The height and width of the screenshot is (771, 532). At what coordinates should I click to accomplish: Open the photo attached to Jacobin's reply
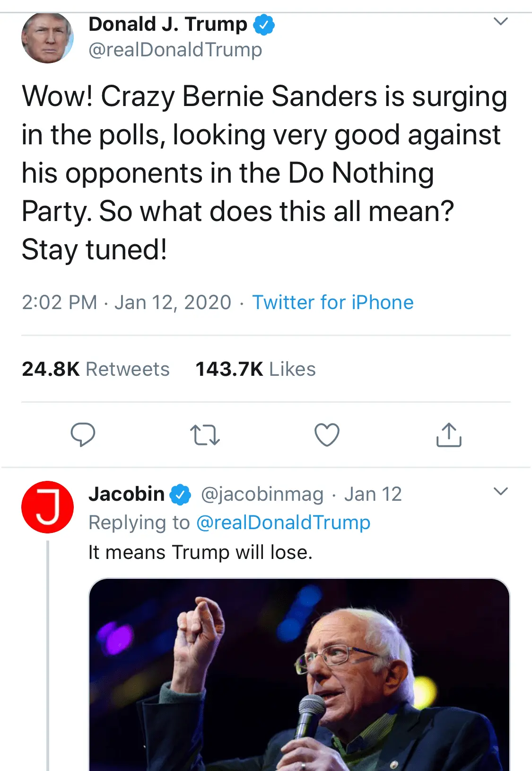pyautogui.click(x=299, y=674)
